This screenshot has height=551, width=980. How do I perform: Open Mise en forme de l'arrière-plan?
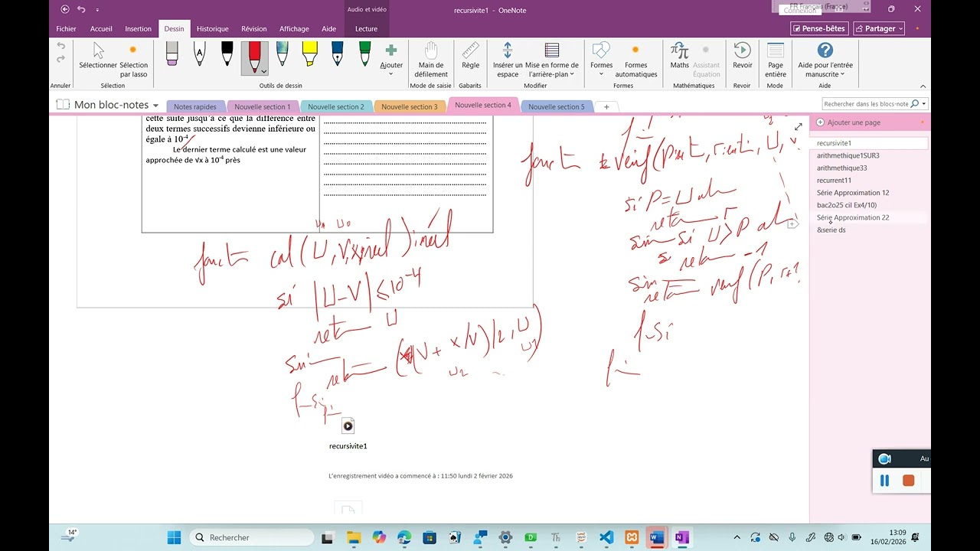pyautogui.click(x=552, y=60)
